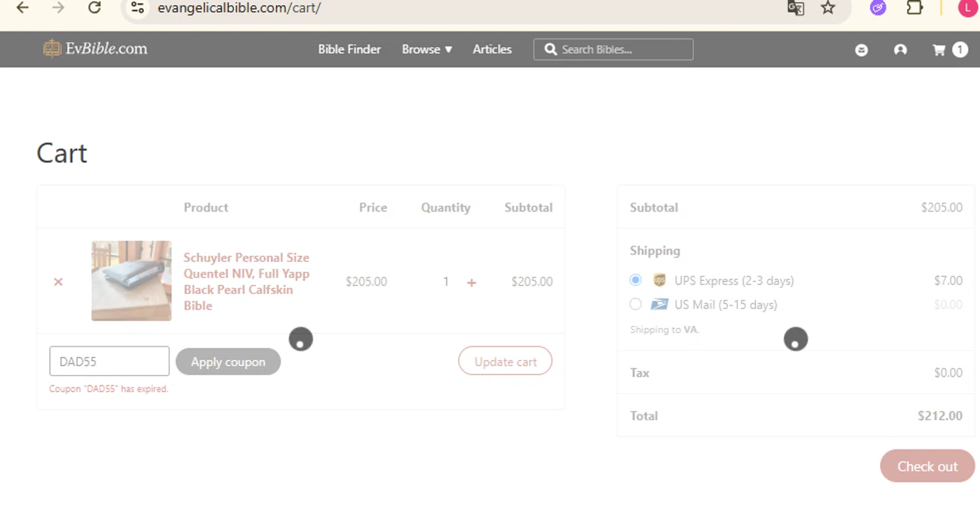Click the Product column header
This screenshot has width=980, height=505.
pos(206,207)
